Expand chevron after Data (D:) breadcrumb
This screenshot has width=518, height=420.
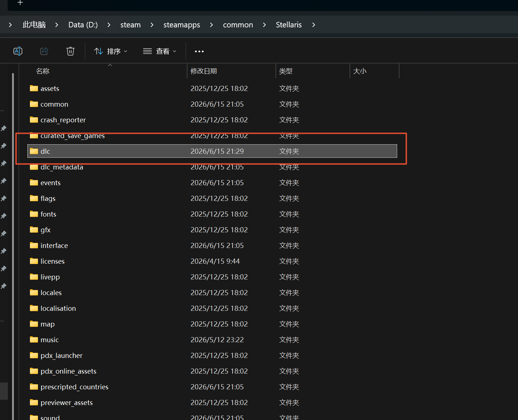pos(109,25)
